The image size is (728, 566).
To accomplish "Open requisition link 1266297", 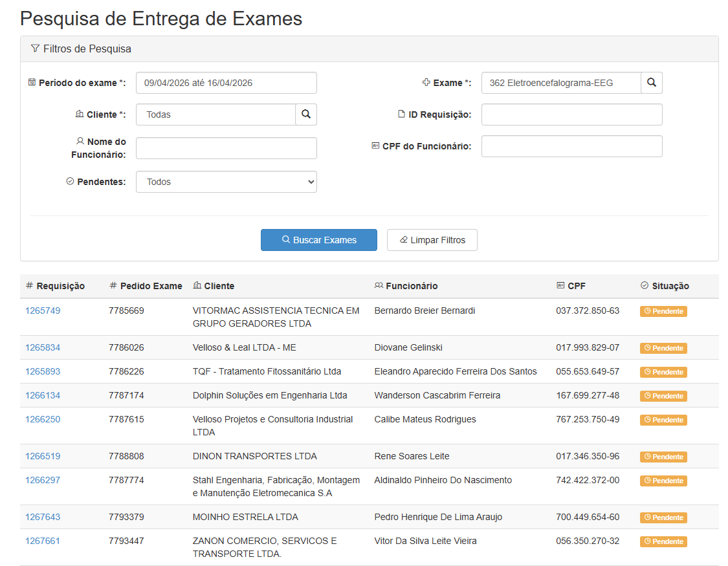I will coord(43,480).
